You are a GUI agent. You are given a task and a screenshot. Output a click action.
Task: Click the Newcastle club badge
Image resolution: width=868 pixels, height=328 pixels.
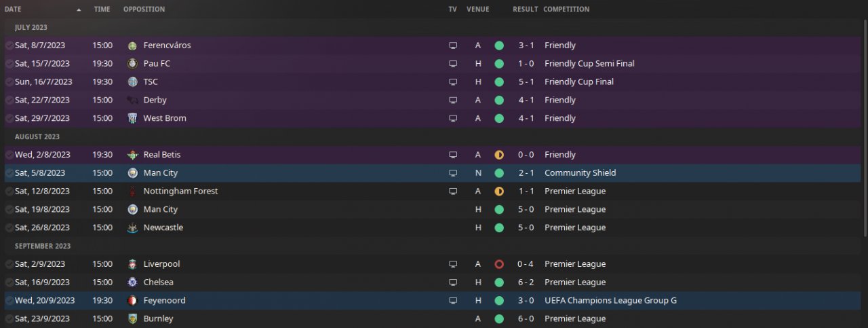click(x=132, y=228)
